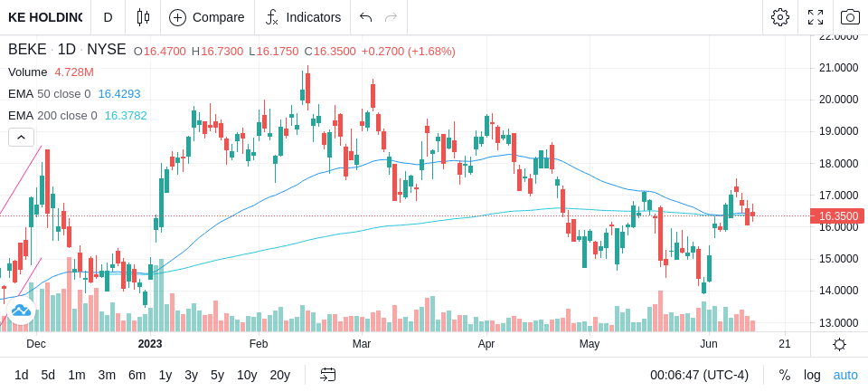
Task: Open the go-to-date calendar icon
Action: [x=327, y=375]
